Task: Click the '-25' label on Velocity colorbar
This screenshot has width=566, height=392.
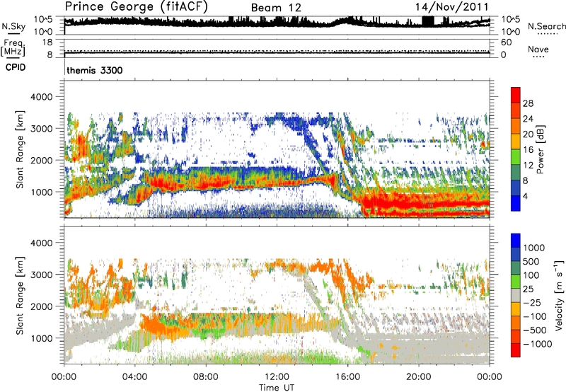Action: point(532,302)
